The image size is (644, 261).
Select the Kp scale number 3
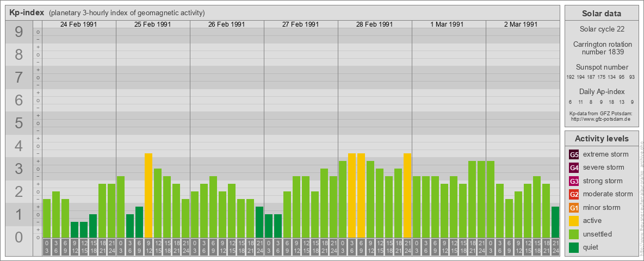[x=19, y=169]
